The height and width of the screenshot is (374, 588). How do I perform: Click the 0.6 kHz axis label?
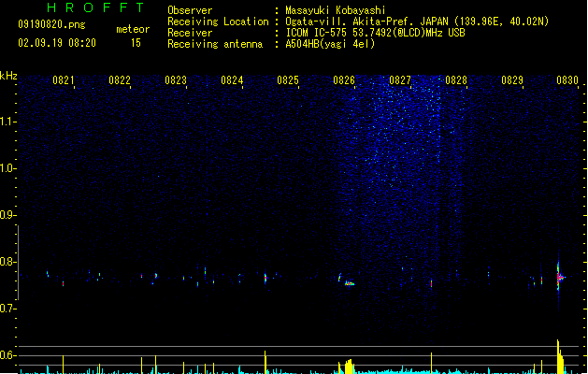click(x=7, y=355)
